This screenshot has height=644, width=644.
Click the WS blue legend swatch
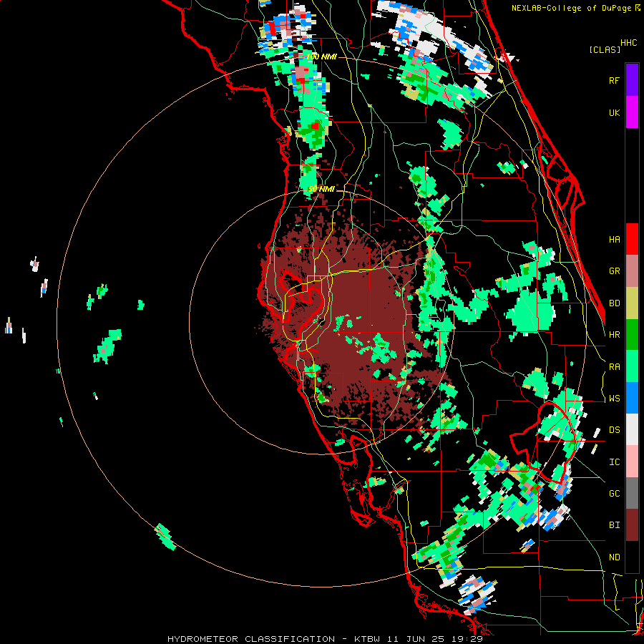click(632, 398)
